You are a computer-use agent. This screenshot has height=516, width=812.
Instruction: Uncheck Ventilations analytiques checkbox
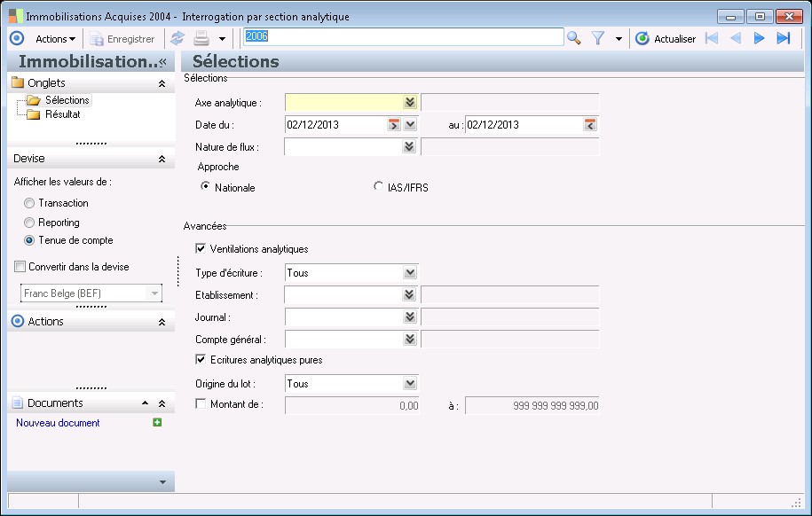coord(201,249)
